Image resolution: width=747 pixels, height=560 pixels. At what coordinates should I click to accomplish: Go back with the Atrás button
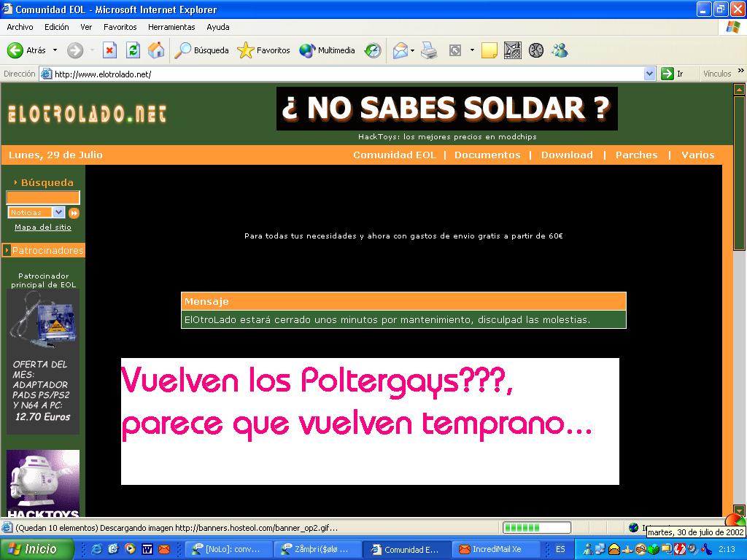point(26,50)
